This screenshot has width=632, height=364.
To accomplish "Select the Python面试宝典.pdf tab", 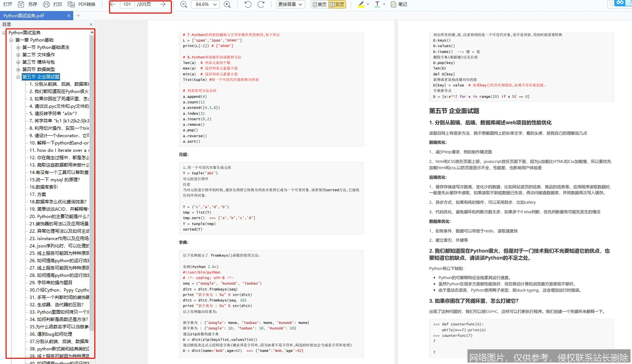I will click(24, 15).
